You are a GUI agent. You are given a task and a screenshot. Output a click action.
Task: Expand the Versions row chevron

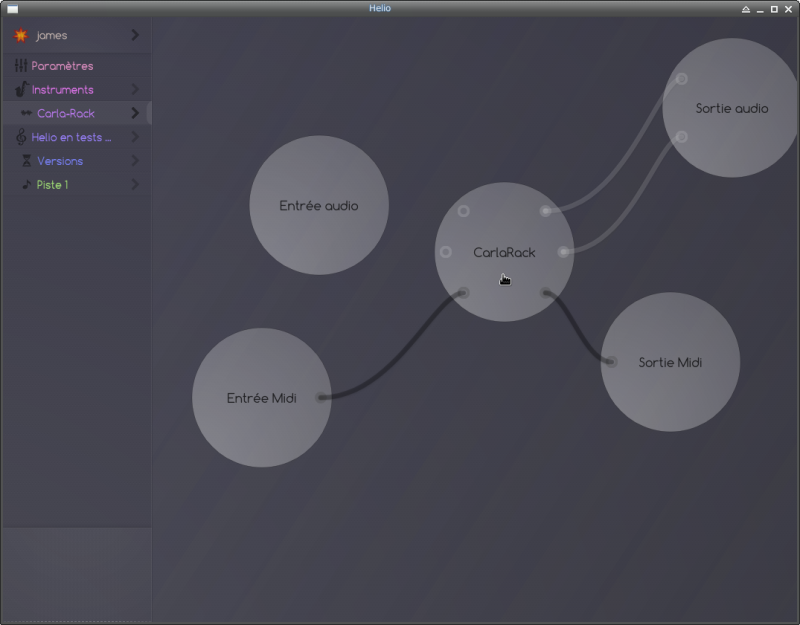tap(135, 161)
